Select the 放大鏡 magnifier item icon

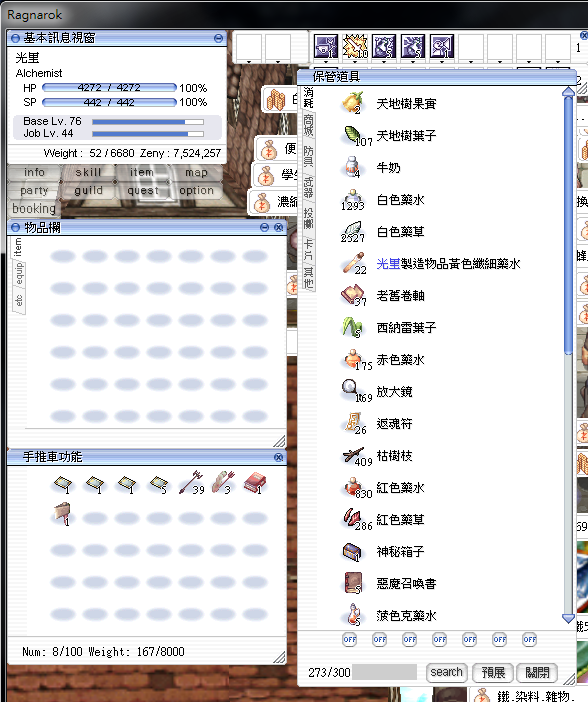[x=352, y=390]
